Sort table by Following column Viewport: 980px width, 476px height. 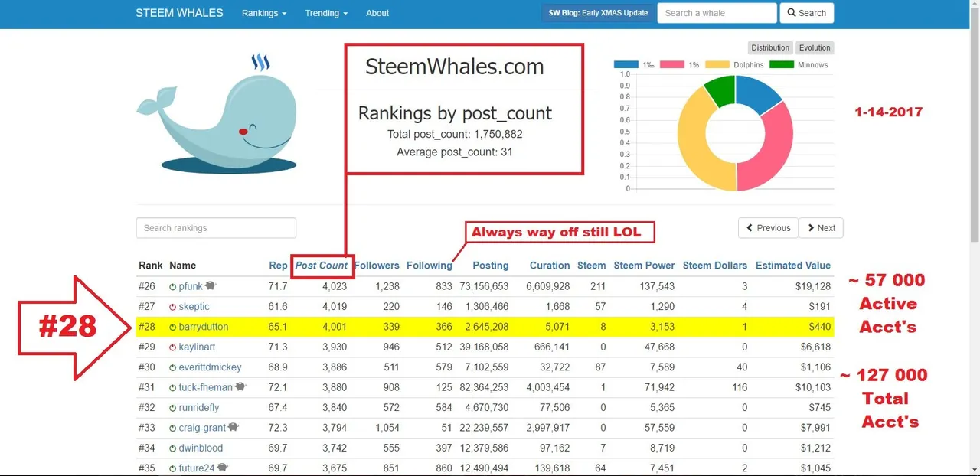coord(430,266)
